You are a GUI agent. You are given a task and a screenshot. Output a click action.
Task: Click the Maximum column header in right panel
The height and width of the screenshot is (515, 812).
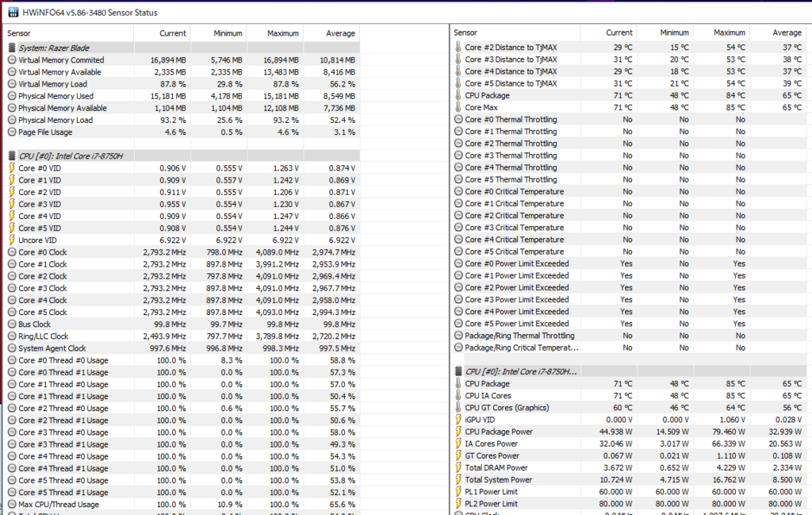pyautogui.click(x=722, y=32)
